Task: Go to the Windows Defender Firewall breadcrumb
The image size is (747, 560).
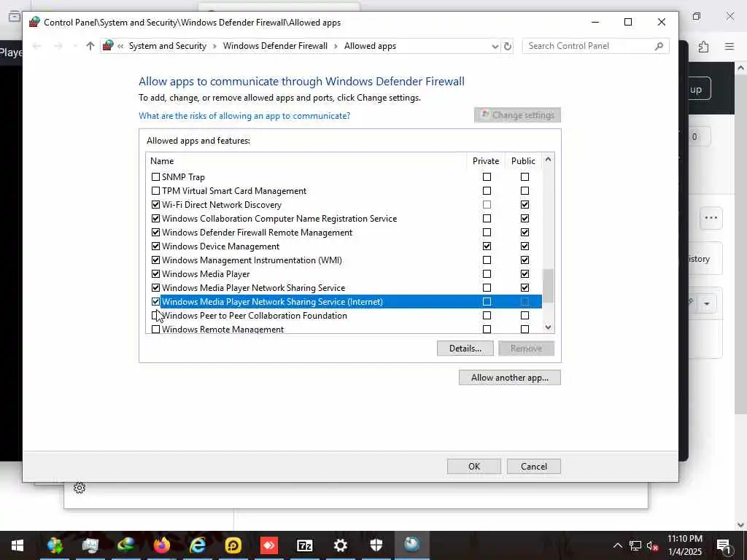Action: [275, 46]
